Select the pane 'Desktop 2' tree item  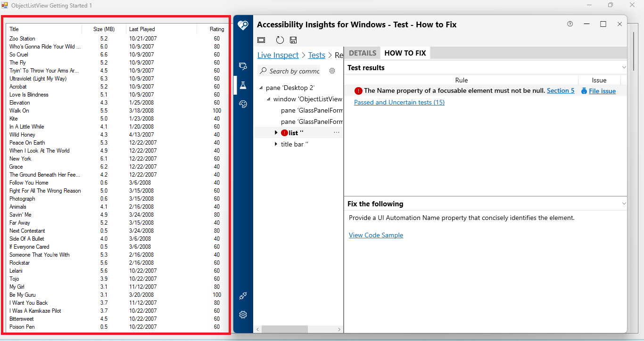[x=290, y=88]
